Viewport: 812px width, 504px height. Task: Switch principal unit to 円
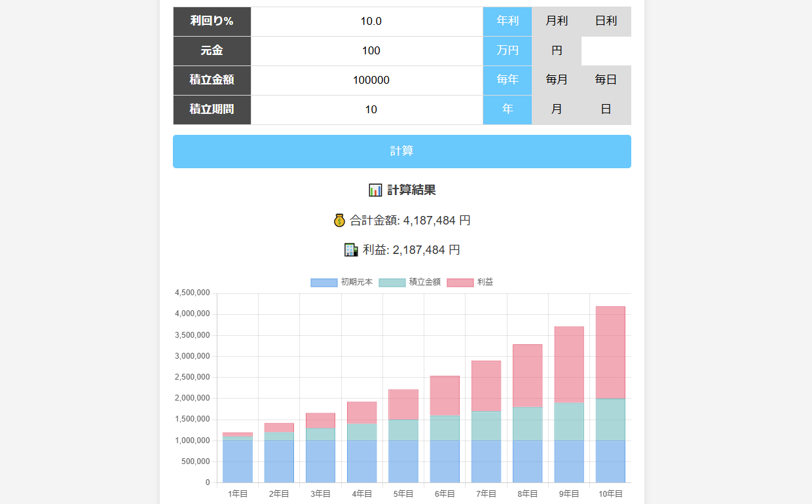pos(557,50)
